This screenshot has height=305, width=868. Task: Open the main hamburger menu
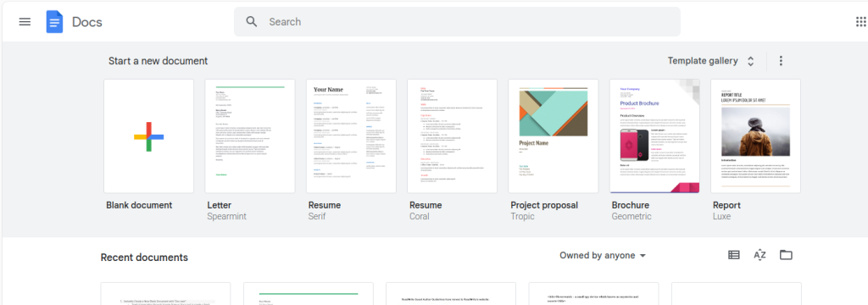point(25,21)
